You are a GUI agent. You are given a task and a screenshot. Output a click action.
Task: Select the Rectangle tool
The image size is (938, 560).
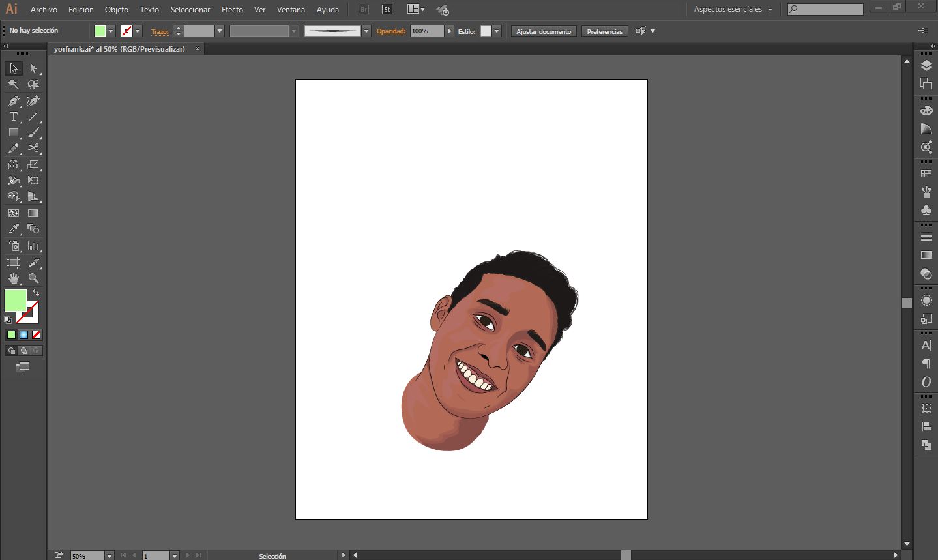(x=14, y=132)
